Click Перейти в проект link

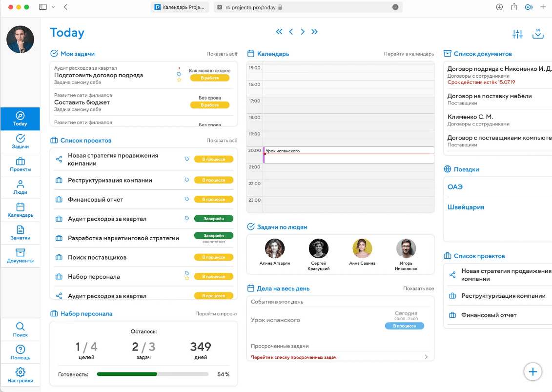tap(216, 314)
